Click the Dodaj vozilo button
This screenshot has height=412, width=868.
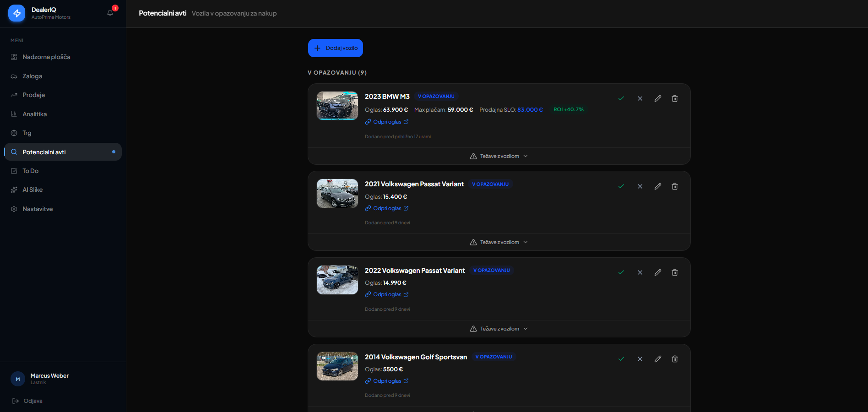[x=336, y=48]
